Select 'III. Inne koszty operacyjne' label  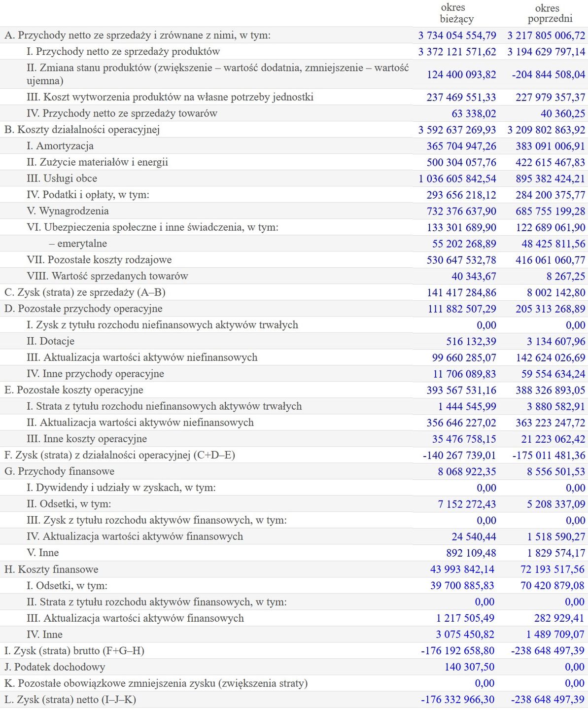tap(87, 438)
